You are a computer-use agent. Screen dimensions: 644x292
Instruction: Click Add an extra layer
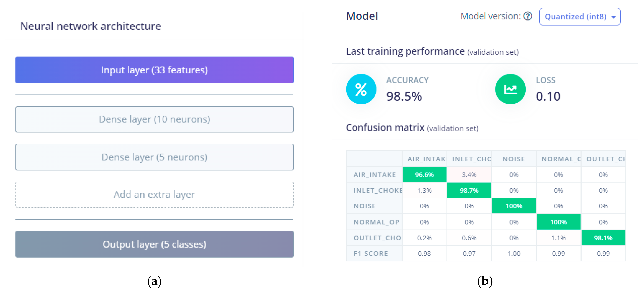tap(154, 195)
